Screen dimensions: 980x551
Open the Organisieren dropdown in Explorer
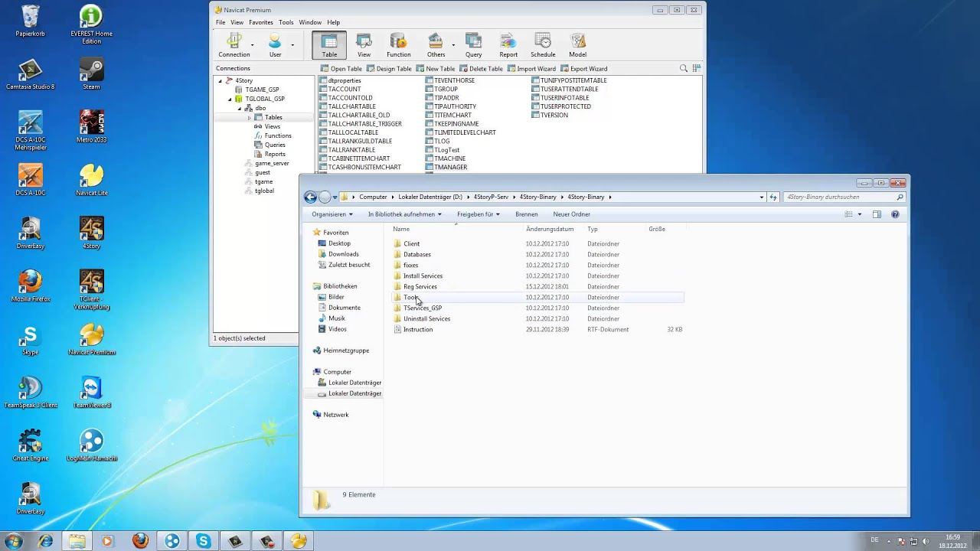pos(332,214)
